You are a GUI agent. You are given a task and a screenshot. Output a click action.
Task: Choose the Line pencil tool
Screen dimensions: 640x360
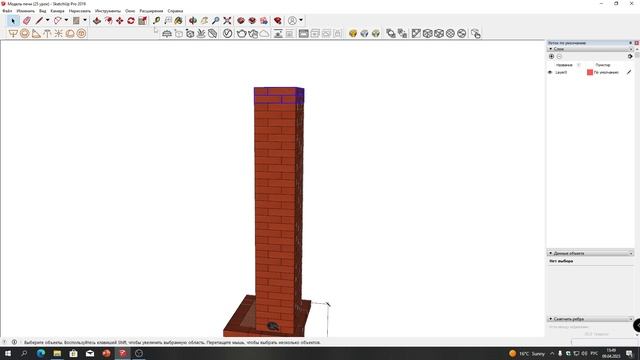pos(39,20)
